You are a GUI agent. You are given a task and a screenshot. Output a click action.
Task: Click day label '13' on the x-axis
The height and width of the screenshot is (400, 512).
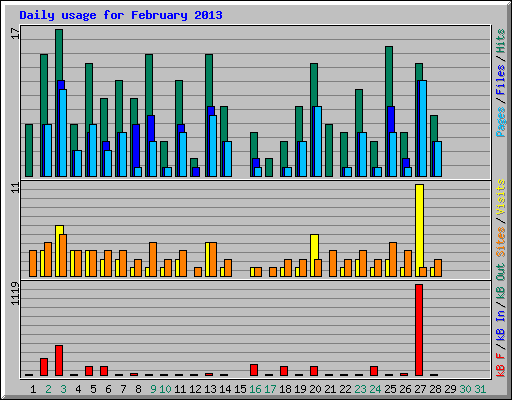[x=210, y=389]
